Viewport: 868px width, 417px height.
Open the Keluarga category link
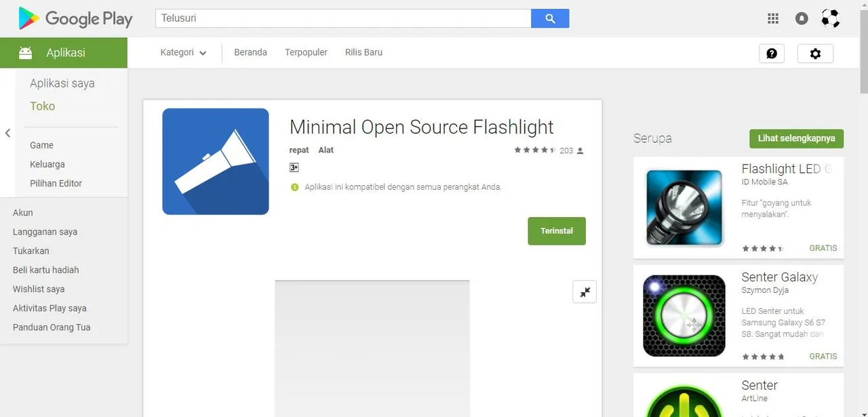(x=47, y=164)
